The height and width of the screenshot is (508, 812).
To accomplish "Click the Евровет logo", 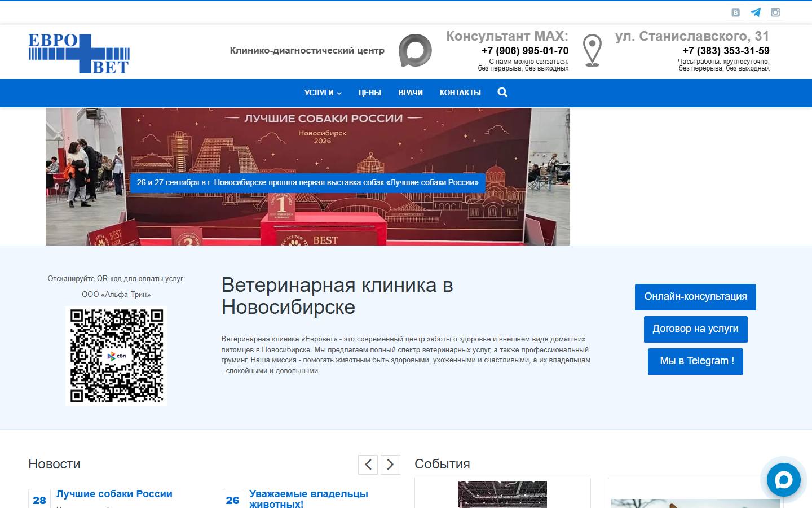I will 79,54.
